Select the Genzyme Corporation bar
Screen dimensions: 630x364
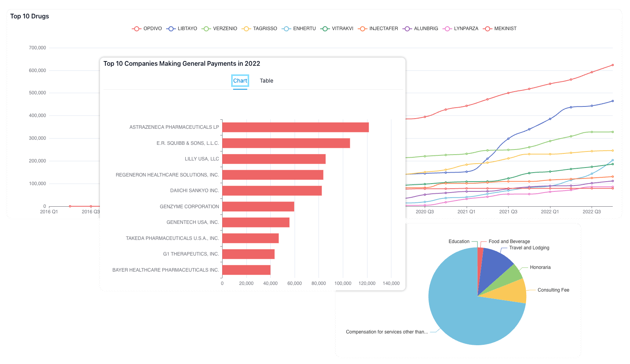point(258,207)
